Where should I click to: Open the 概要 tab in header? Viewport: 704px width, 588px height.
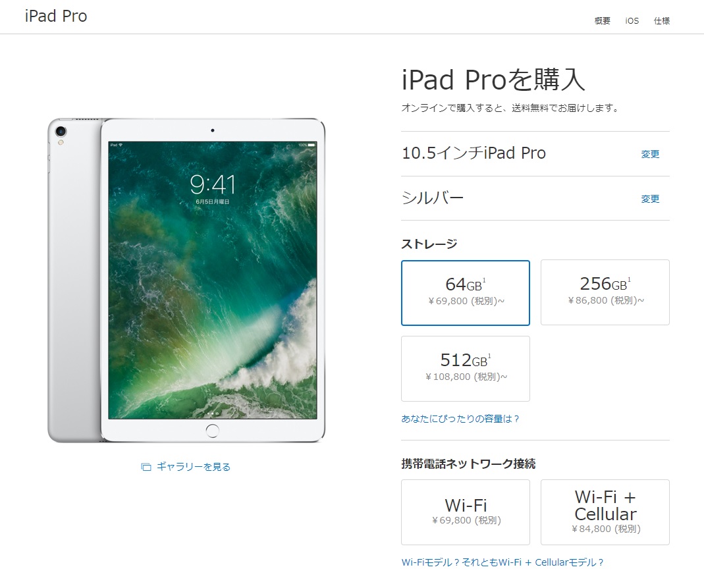[x=602, y=20]
